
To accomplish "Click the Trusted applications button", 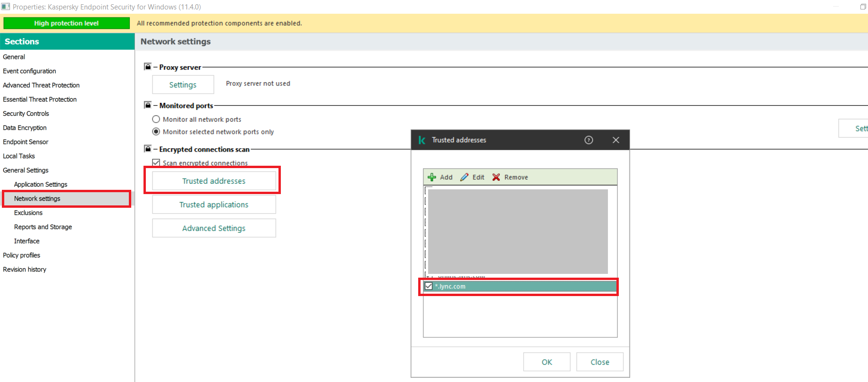I will point(214,204).
